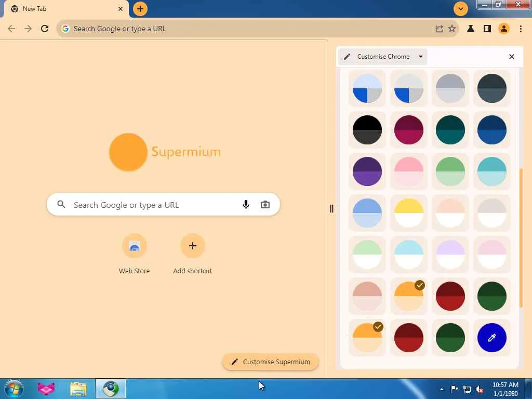The width and height of the screenshot is (532, 399).
Task: Choose the magenta crimson theme swatch
Action: [408, 130]
